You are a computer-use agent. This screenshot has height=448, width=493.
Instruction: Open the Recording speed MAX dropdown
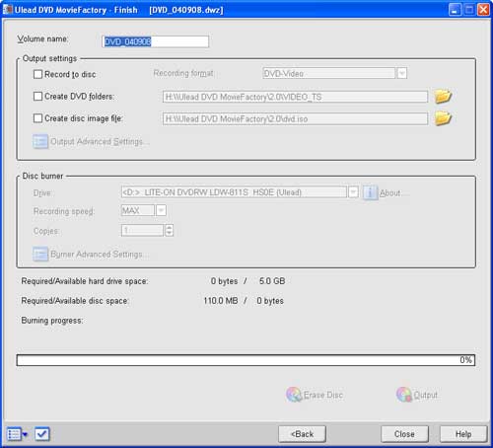[x=161, y=210]
